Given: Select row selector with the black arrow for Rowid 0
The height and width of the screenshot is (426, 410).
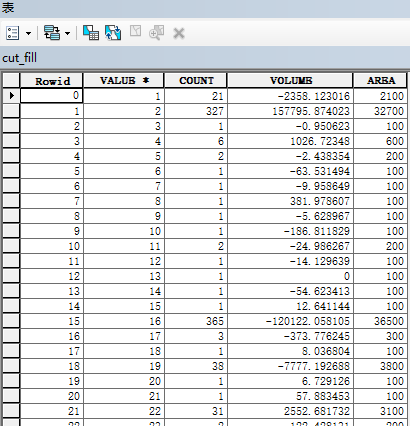Looking at the screenshot, I should point(11,96).
